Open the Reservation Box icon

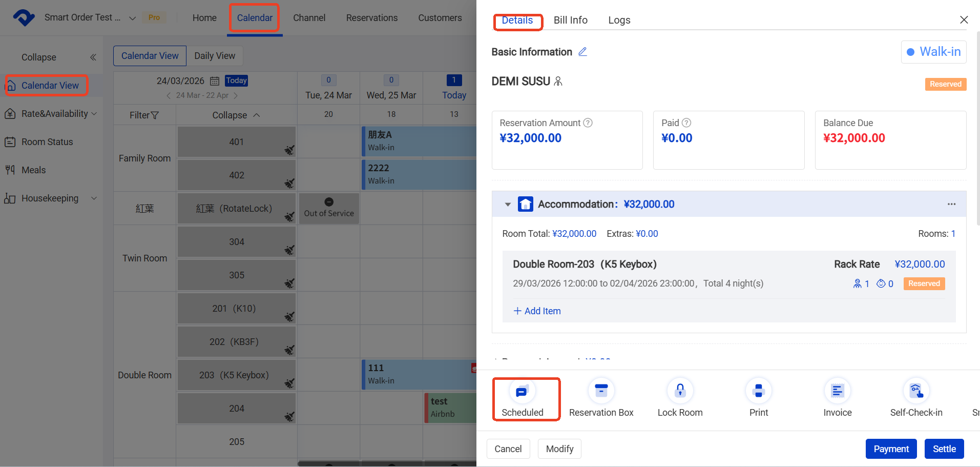(x=601, y=392)
